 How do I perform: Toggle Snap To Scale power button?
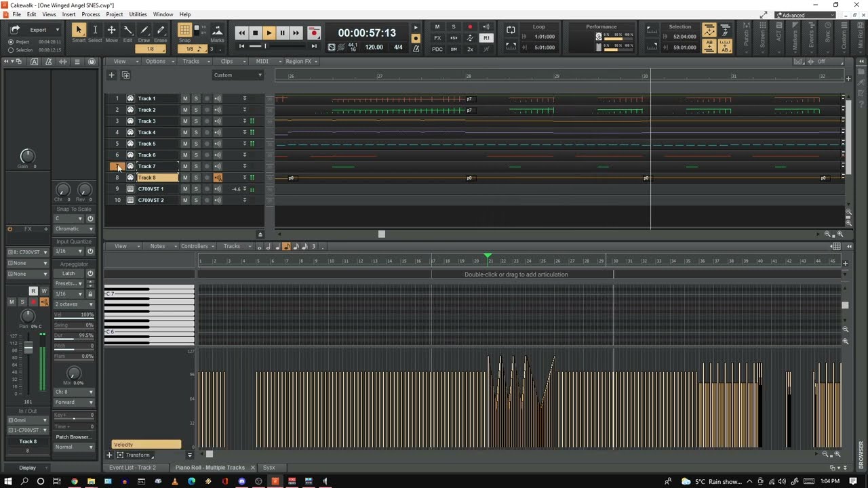90,219
